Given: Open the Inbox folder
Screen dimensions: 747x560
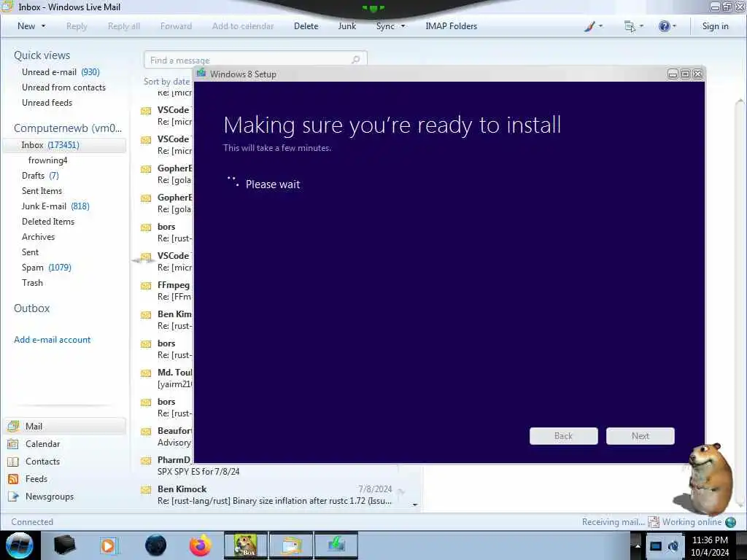Looking at the screenshot, I should coord(65,145).
